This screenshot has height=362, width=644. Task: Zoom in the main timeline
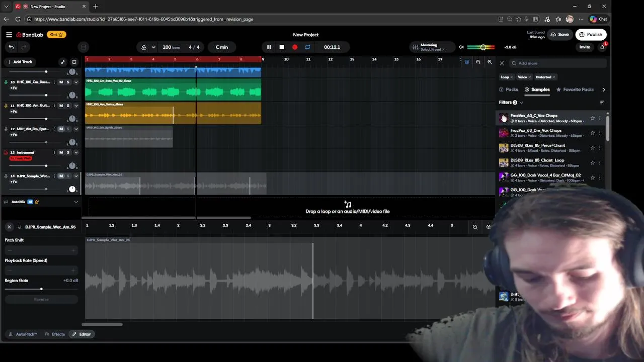[x=490, y=62]
